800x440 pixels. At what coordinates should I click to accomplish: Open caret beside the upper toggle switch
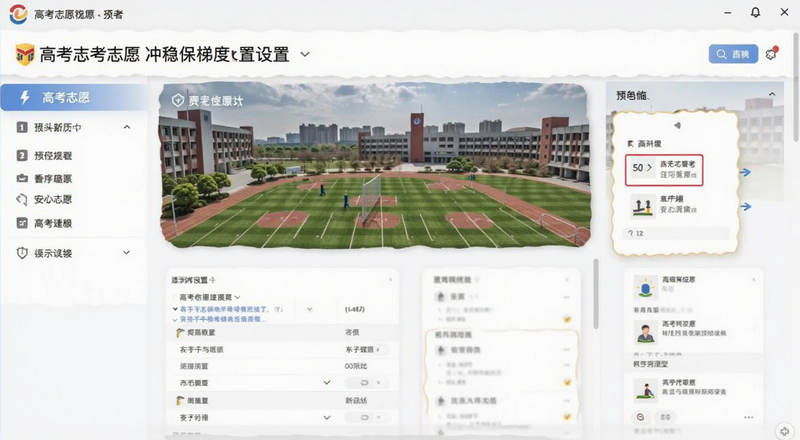coord(379,382)
